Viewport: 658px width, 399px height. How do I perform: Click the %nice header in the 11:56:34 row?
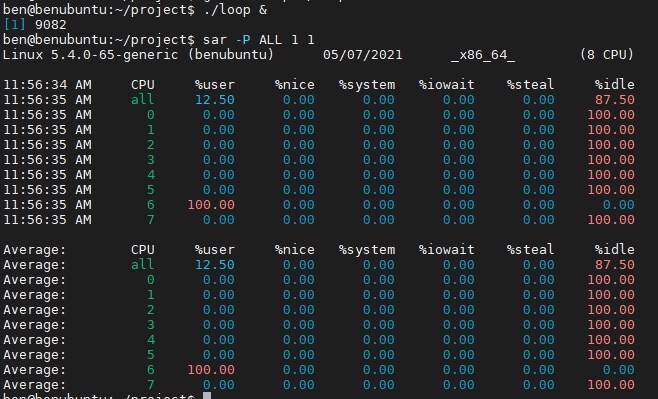pos(295,85)
